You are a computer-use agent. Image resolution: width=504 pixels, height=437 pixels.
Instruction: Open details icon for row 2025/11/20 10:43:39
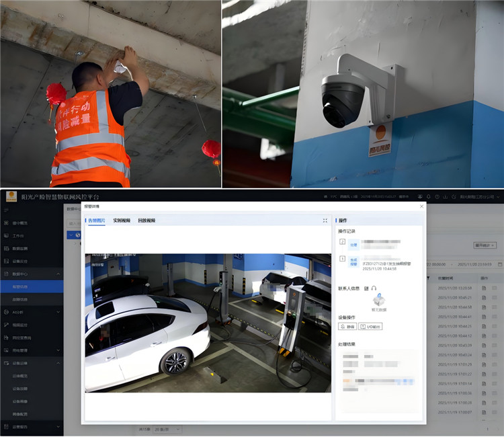pos(484,346)
